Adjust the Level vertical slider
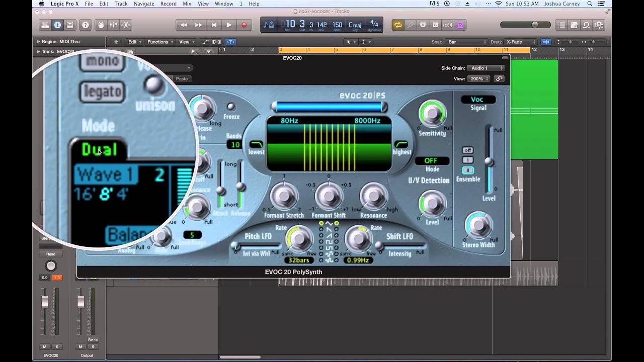The image size is (644, 362). click(488, 161)
